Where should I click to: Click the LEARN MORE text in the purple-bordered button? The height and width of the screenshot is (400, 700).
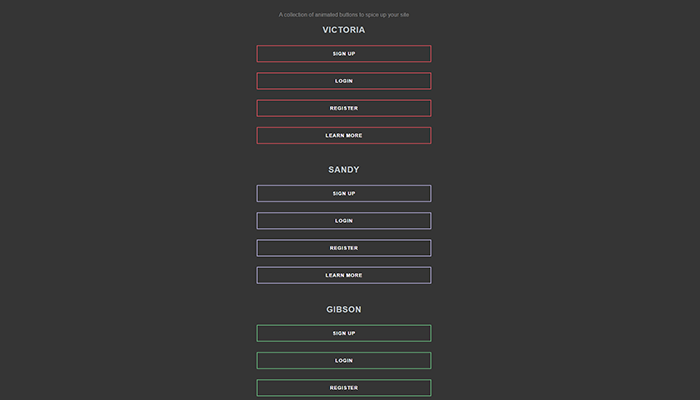tap(344, 275)
